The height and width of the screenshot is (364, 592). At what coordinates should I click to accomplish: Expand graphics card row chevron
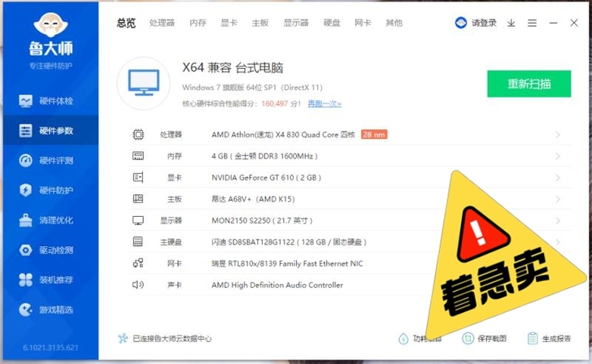(x=558, y=178)
